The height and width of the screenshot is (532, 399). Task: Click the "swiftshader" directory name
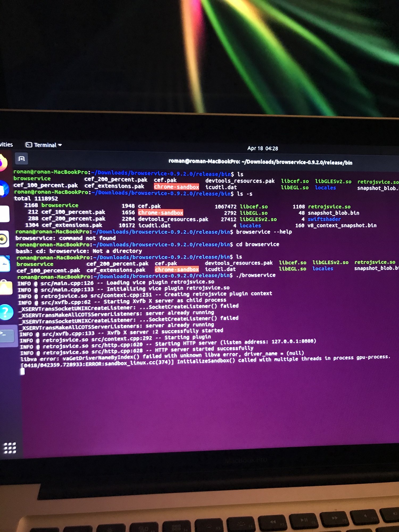click(324, 219)
